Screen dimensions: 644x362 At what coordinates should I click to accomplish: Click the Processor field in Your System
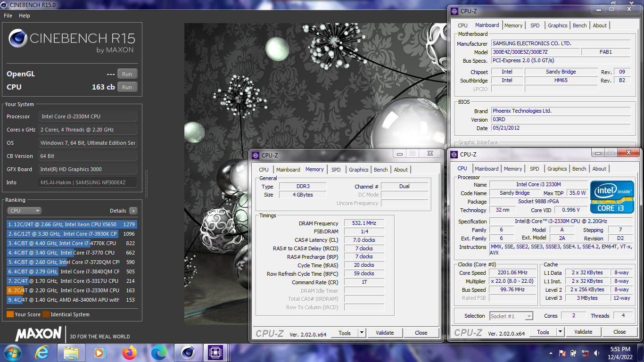(x=88, y=116)
